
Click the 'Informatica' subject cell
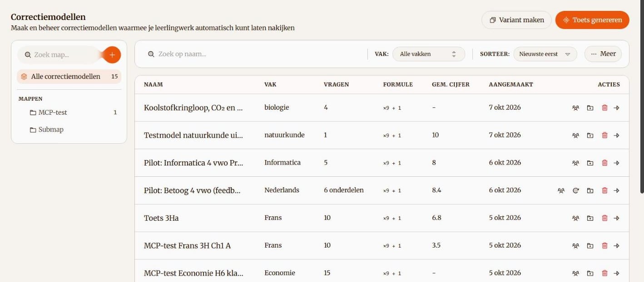[282, 163]
